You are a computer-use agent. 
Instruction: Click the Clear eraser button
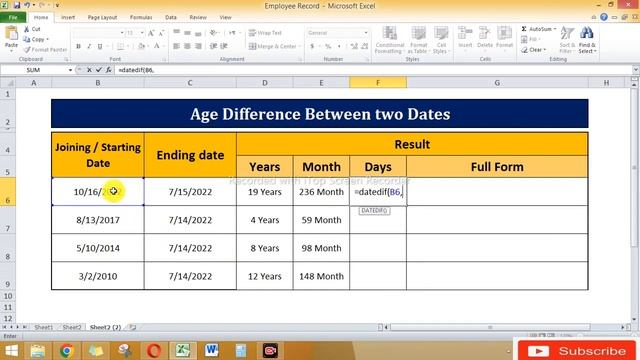point(533,50)
